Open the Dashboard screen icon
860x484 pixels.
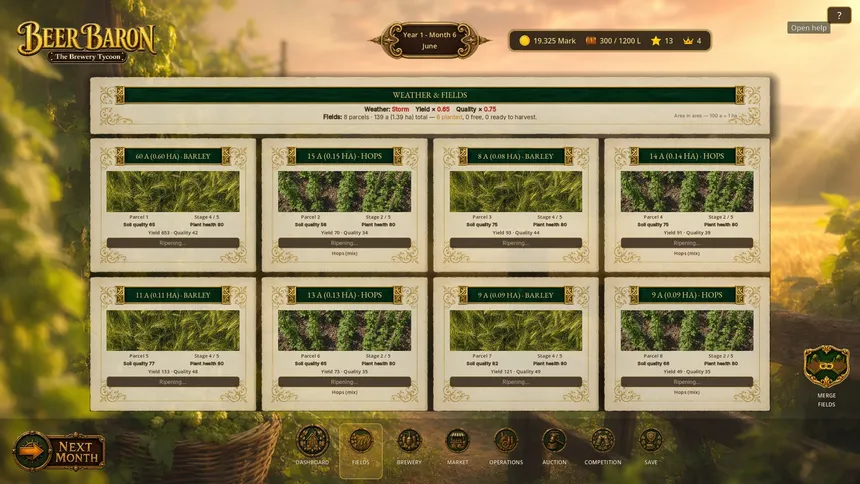tap(312, 441)
